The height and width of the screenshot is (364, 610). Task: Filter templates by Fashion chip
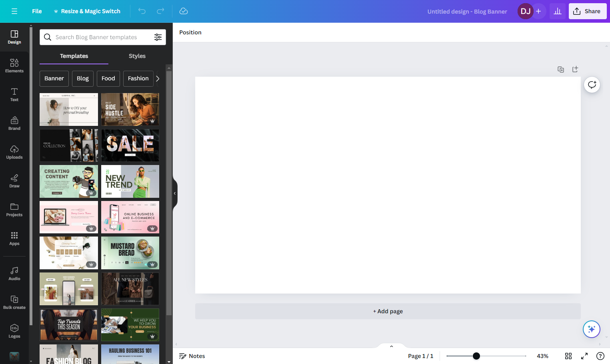pyautogui.click(x=138, y=79)
